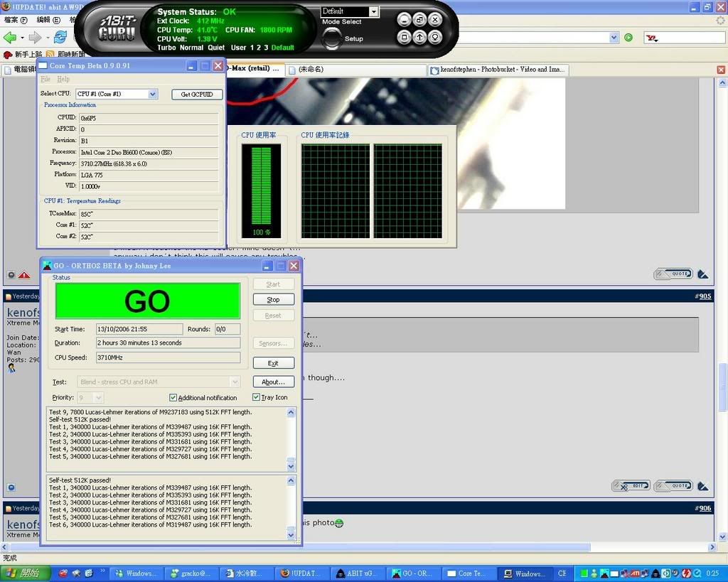Screen dimensions: 728x582
Task: Select User profile 1 in Abit Guru
Action: tap(252, 48)
